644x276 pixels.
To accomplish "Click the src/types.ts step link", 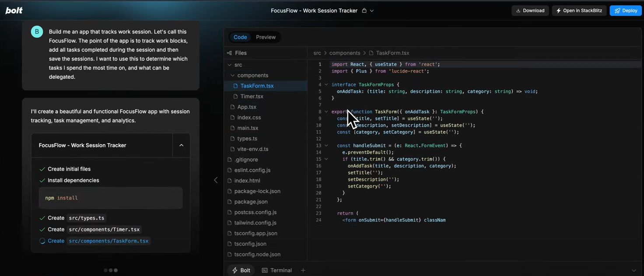I will [x=87, y=218].
